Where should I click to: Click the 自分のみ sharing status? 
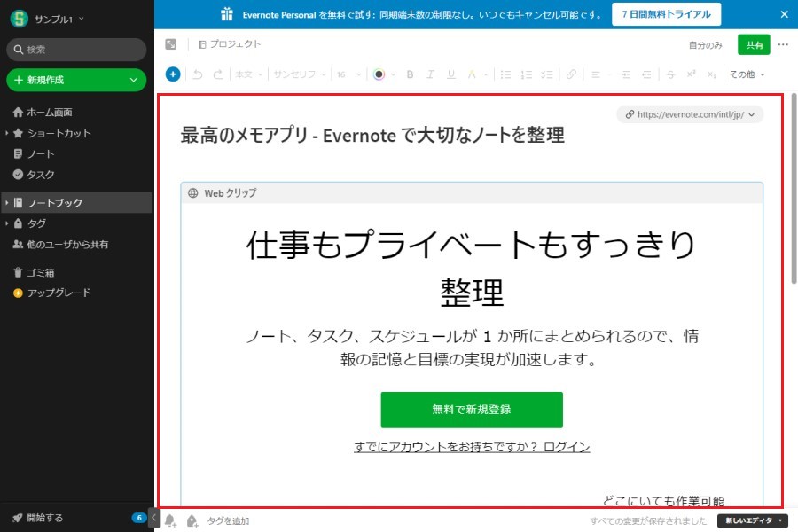[x=706, y=45]
